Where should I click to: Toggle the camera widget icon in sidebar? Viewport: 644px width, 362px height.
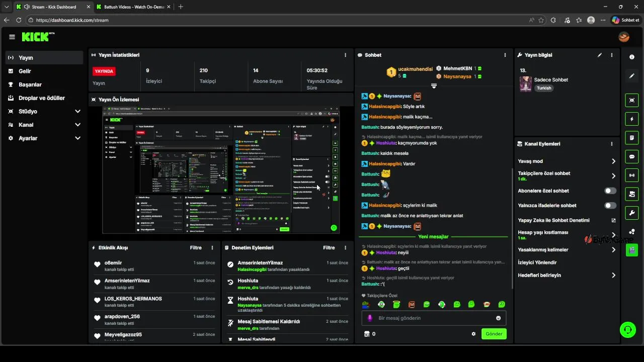click(x=632, y=194)
